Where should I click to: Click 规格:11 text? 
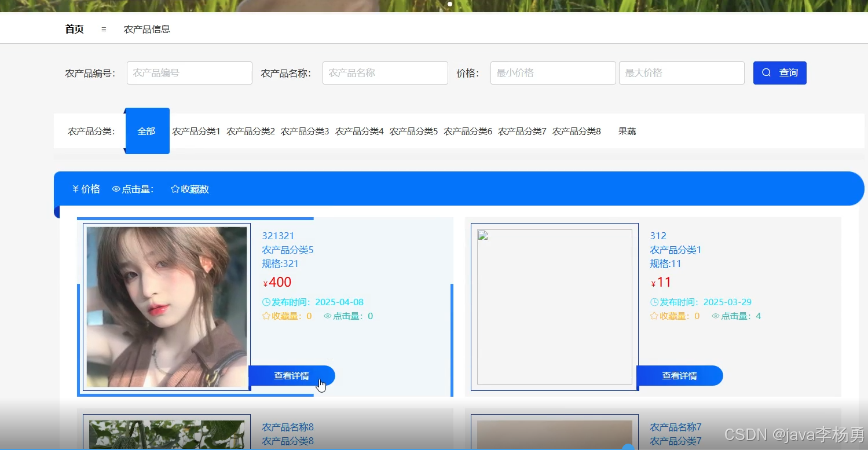click(665, 264)
